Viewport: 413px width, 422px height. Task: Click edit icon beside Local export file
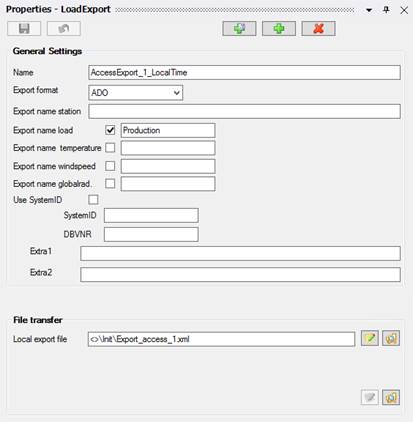(x=370, y=339)
